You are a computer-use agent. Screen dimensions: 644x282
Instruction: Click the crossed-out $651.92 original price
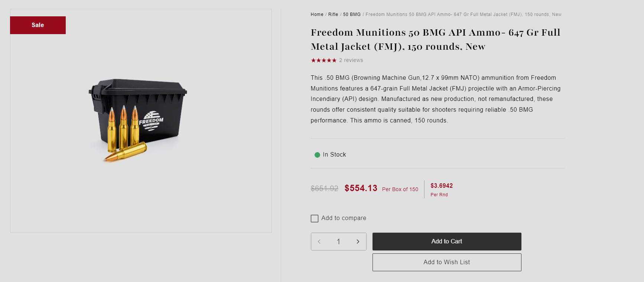tap(324, 188)
